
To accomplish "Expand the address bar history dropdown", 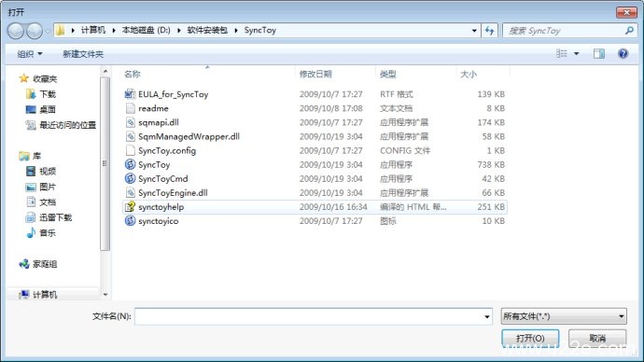I will [474, 31].
